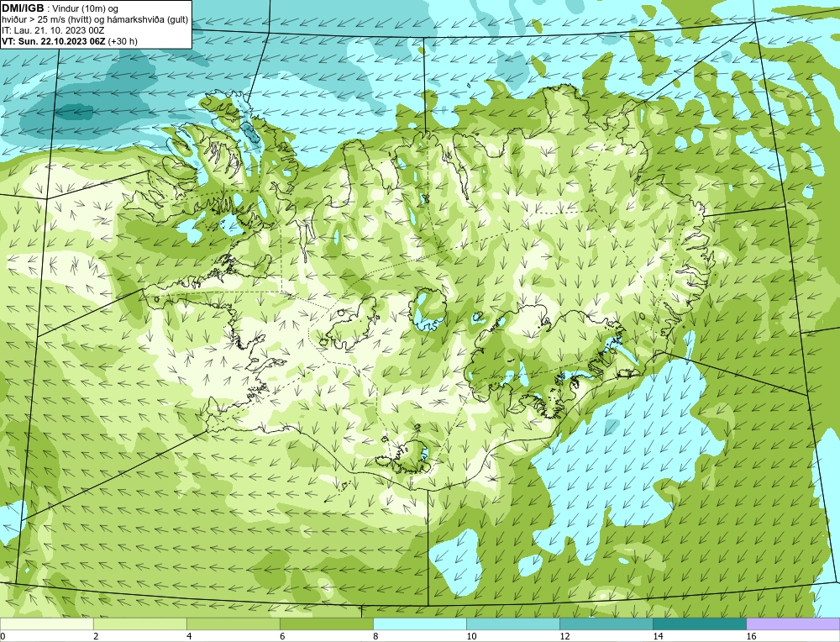Click the 4–6 m/s green legend swatch
The image size is (840, 642).
click(x=233, y=624)
